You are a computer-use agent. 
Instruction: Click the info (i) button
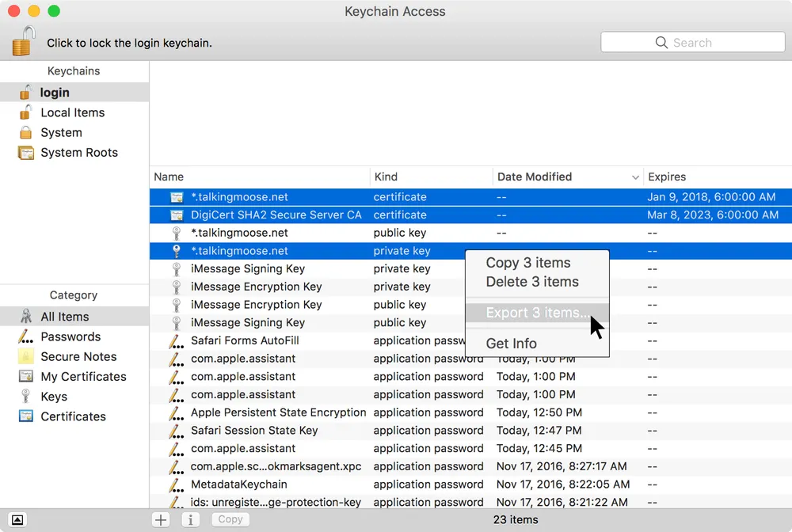click(190, 519)
